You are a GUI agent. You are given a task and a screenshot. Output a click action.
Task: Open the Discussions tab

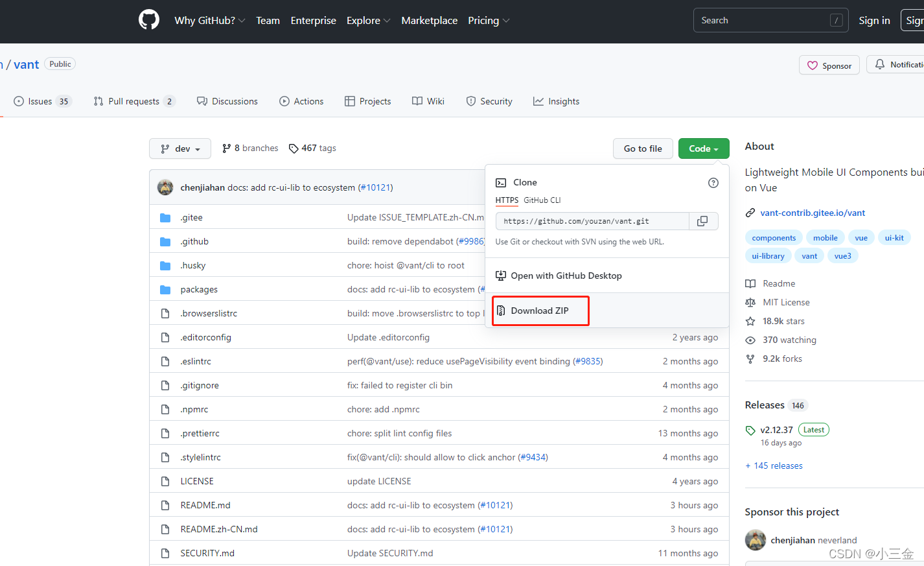pyautogui.click(x=227, y=102)
